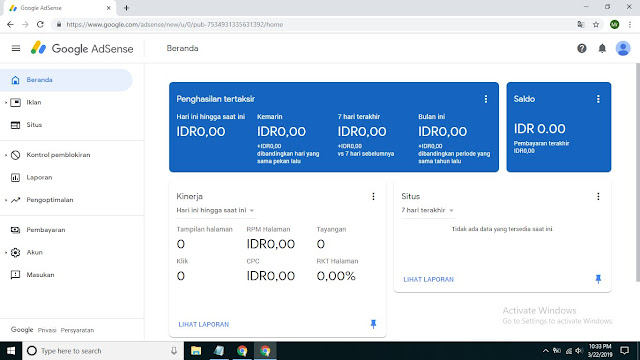Click the Akun gear icon

(x=16, y=252)
